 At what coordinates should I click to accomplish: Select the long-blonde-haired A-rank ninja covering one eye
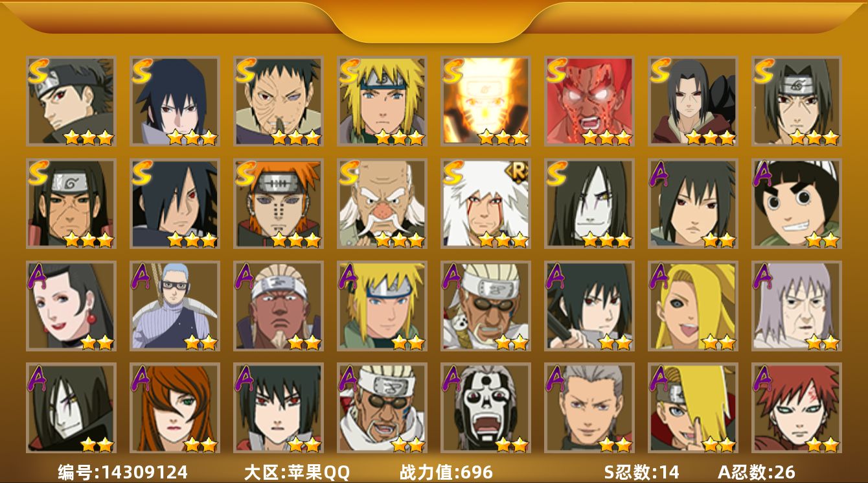(693, 305)
